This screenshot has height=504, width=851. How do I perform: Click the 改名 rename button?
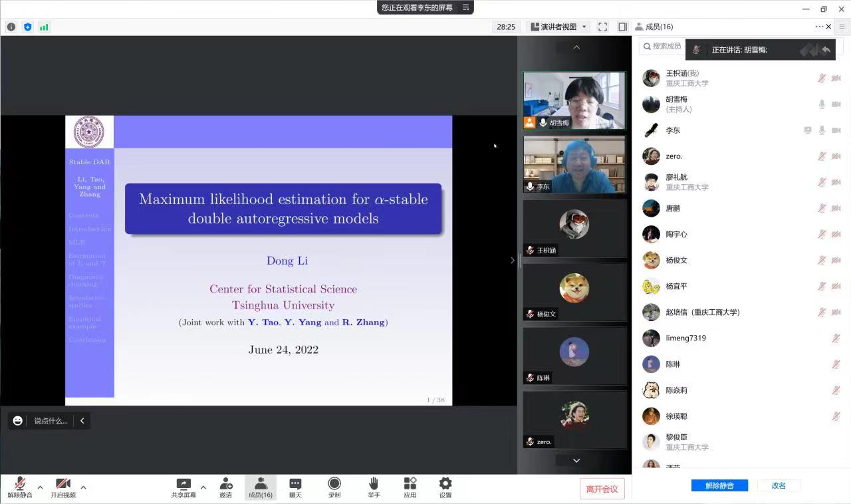tap(779, 485)
